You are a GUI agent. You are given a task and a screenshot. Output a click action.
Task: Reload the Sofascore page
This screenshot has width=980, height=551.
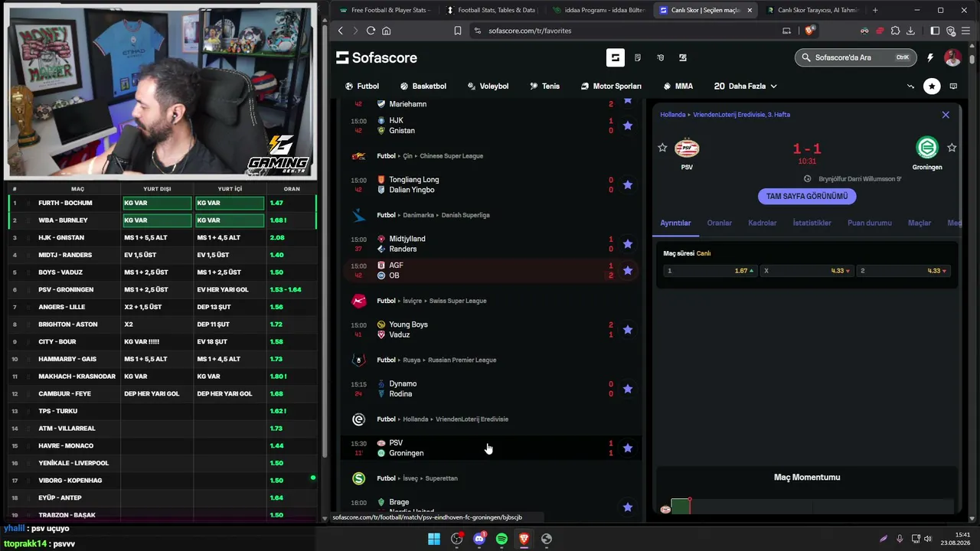(x=371, y=31)
